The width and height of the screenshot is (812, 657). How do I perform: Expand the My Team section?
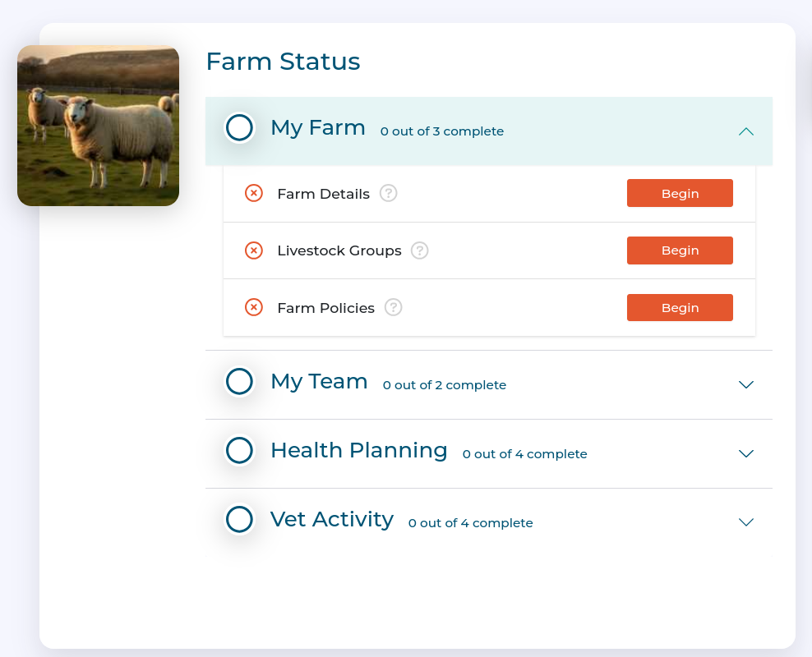coord(746,384)
